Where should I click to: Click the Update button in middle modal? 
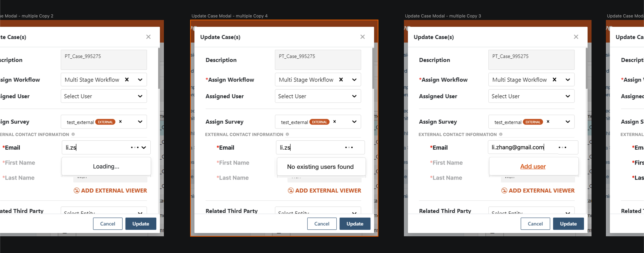(355, 224)
